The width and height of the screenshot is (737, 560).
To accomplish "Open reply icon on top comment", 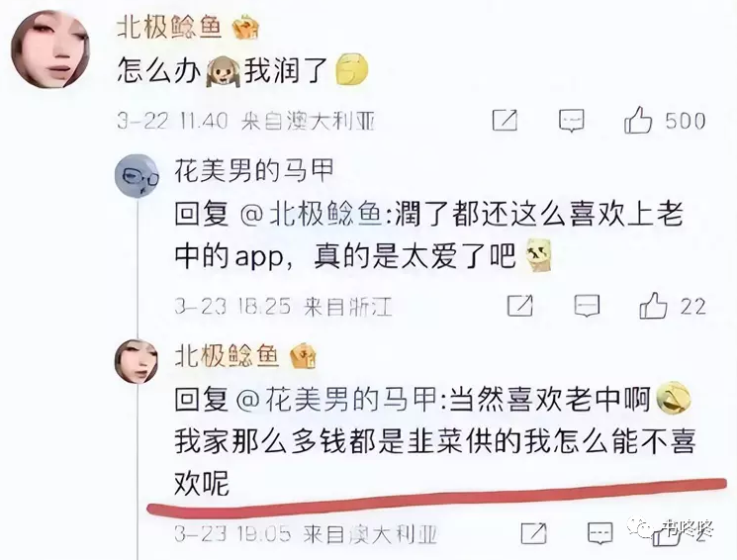I will (x=571, y=121).
